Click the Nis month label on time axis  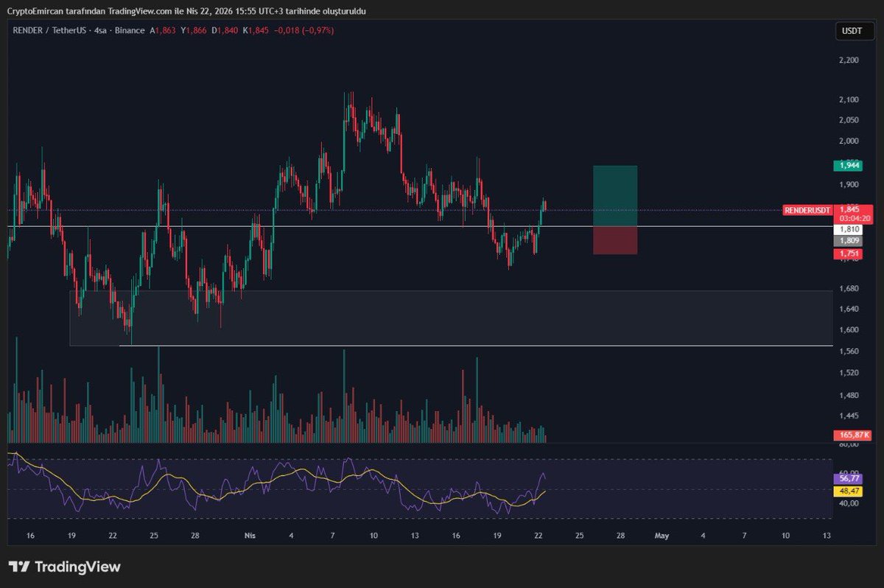pyautogui.click(x=250, y=536)
